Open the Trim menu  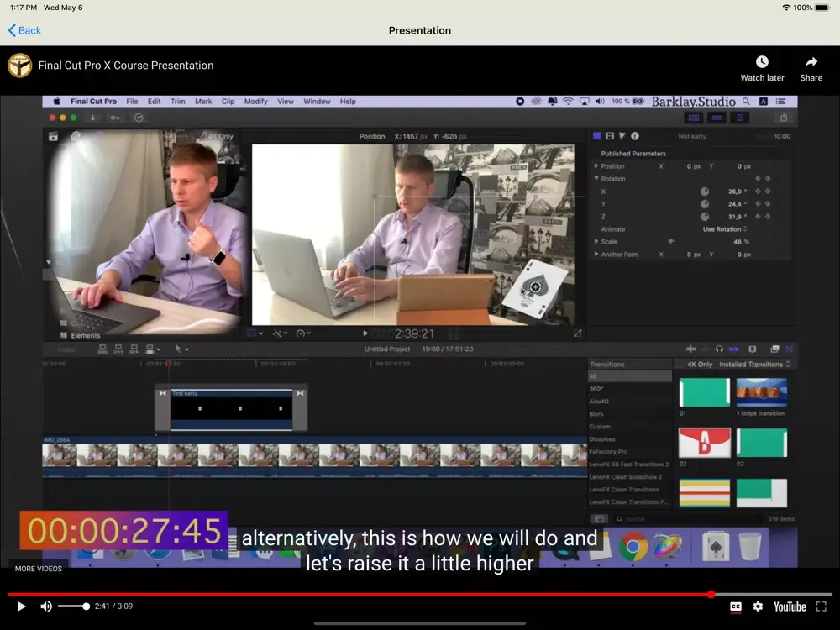point(178,102)
